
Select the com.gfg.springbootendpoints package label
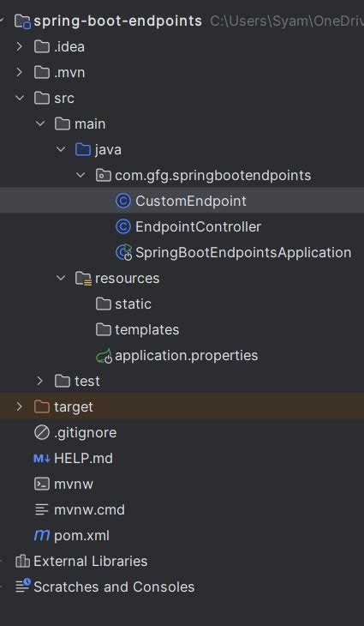click(x=213, y=176)
